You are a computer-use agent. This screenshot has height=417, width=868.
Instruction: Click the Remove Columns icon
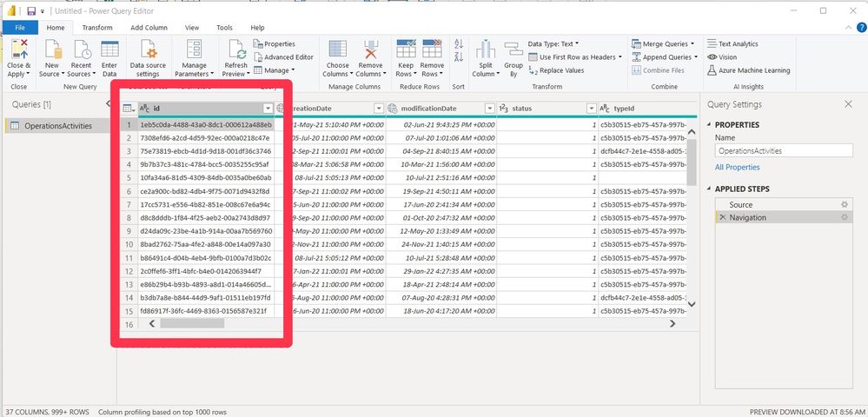(370, 50)
